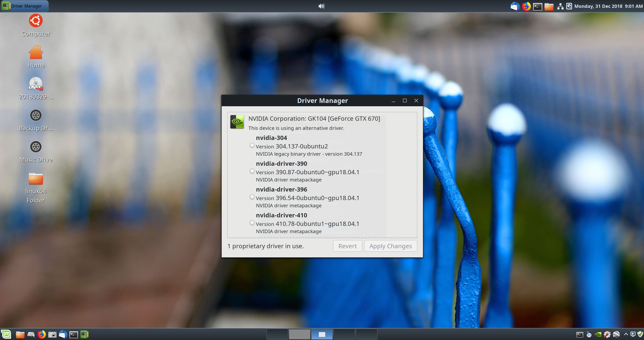Click 'Version 390.87-0ubuntu0~gpu18.04.1' text
This screenshot has height=340, width=644.
tap(308, 172)
